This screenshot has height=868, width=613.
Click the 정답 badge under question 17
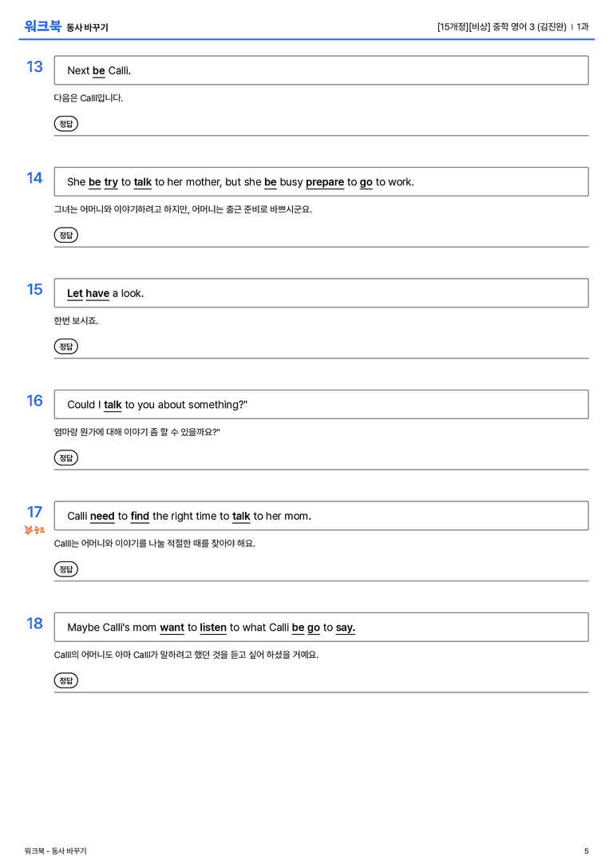(x=65, y=569)
